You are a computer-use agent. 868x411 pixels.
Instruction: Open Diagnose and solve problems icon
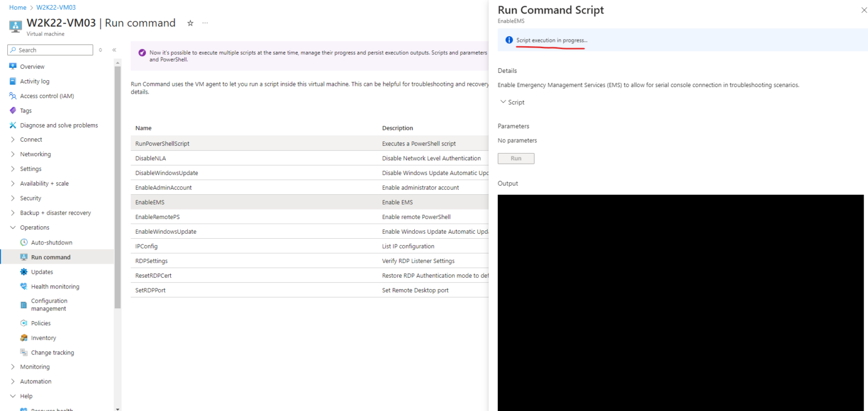(14, 125)
